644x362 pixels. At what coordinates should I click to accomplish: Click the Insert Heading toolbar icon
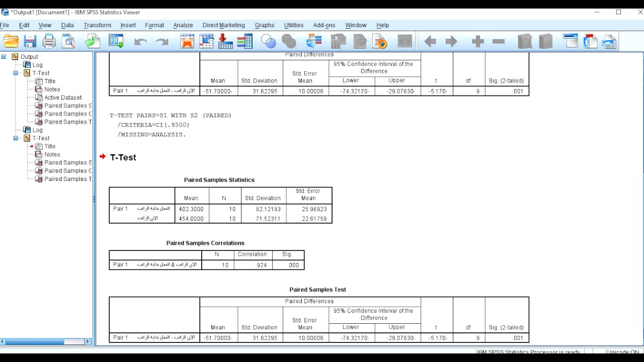click(x=571, y=41)
